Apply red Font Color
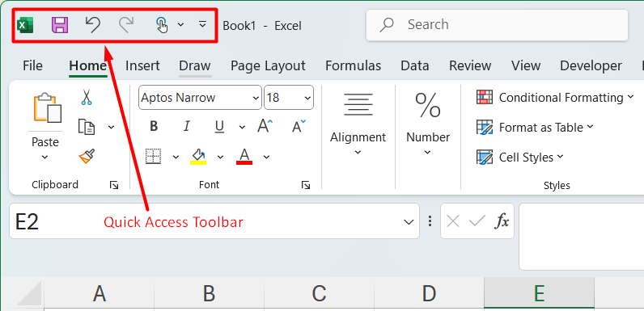Viewport: 644px width, 311px height. (244, 157)
